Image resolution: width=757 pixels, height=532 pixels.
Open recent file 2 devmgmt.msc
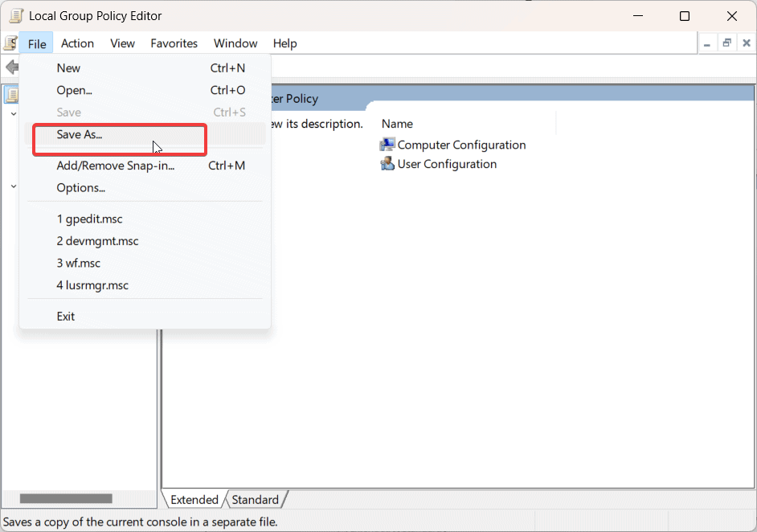145,241
